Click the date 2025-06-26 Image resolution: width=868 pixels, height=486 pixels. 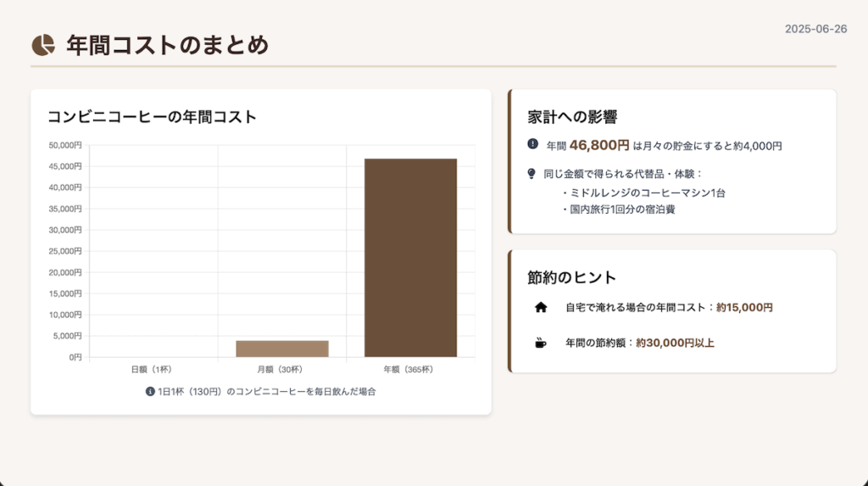pyautogui.click(x=815, y=30)
